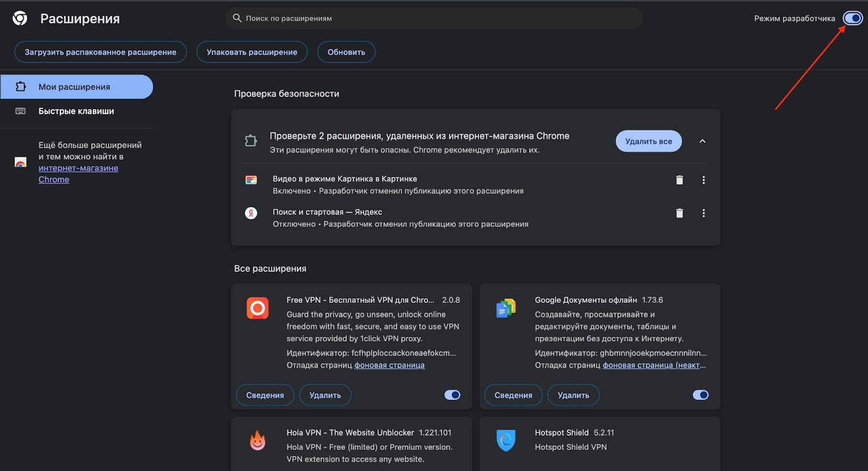
Task: Click Режим разработчика label
Action: 795,18
